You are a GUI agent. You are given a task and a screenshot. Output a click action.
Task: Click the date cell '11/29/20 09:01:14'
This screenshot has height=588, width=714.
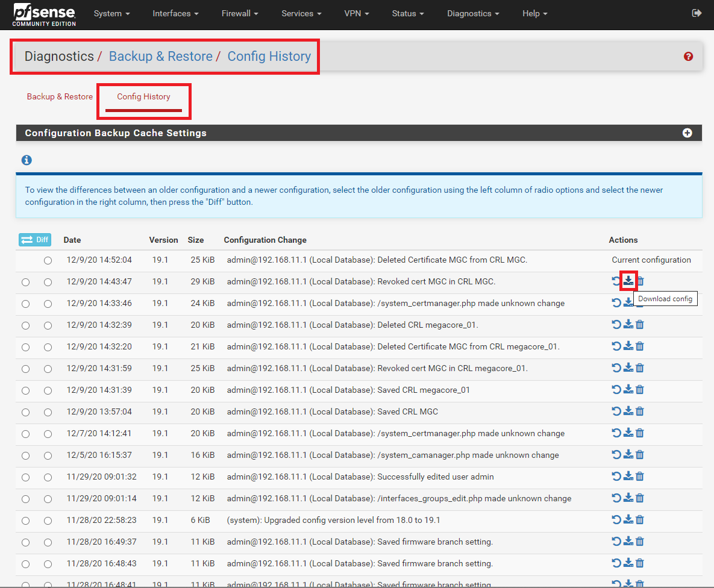(102, 498)
